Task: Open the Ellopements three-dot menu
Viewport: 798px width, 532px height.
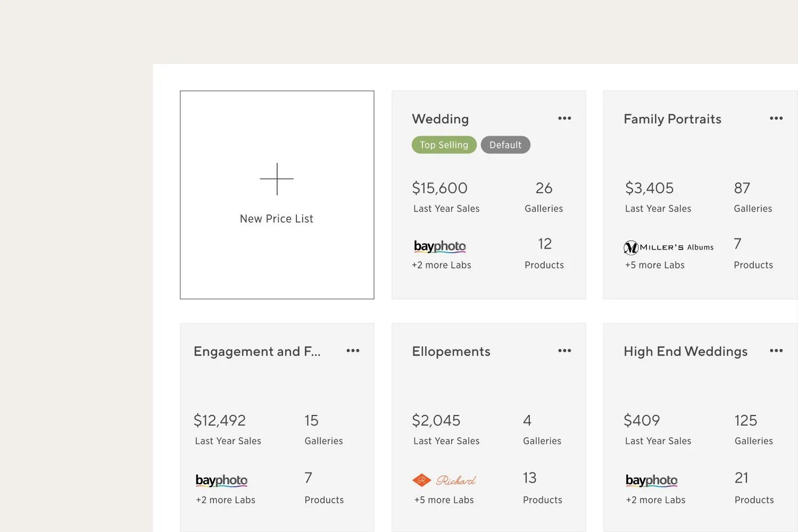Action: pos(564,351)
